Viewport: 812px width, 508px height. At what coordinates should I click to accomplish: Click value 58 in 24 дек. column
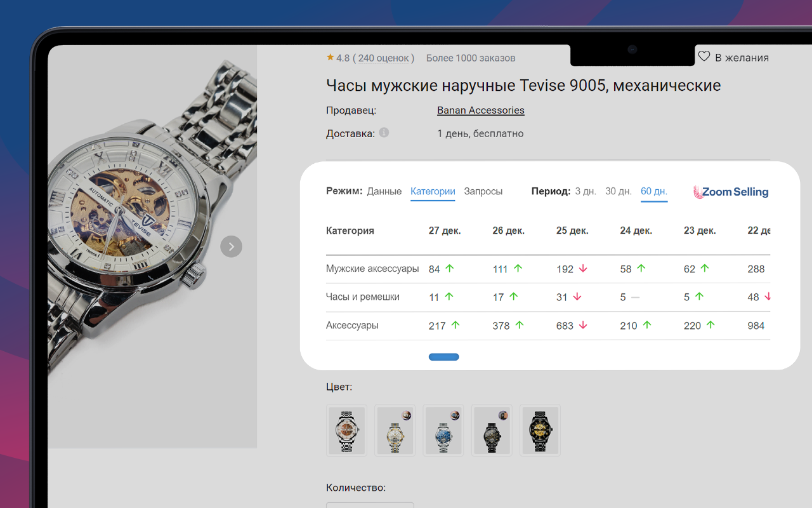pyautogui.click(x=626, y=269)
